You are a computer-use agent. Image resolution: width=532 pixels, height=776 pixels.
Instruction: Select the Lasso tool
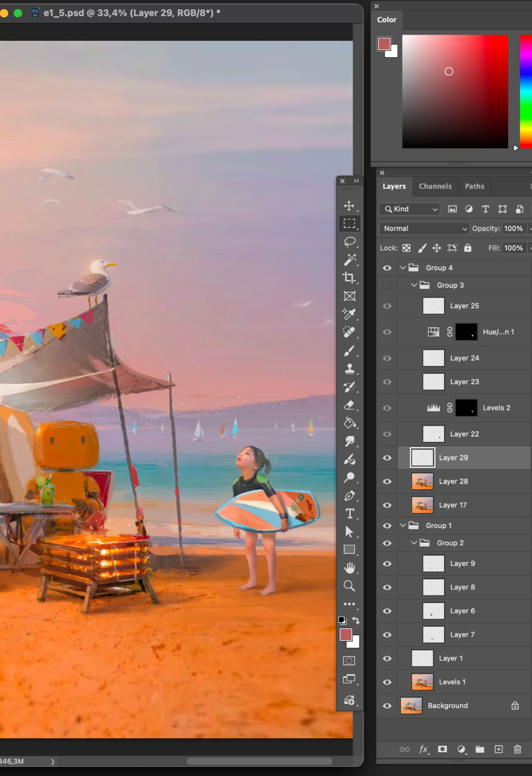(x=349, y=242)
